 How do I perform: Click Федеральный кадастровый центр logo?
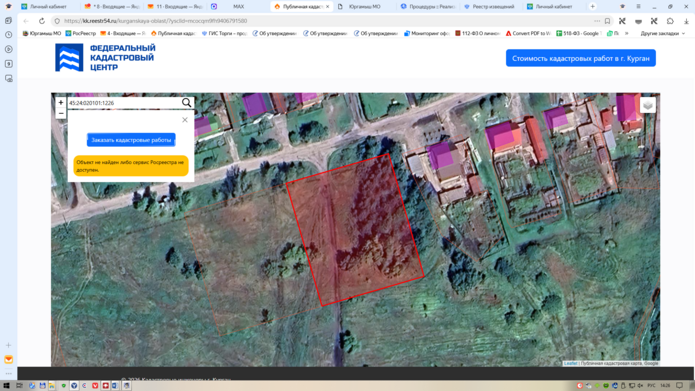[x=105, y=58]
